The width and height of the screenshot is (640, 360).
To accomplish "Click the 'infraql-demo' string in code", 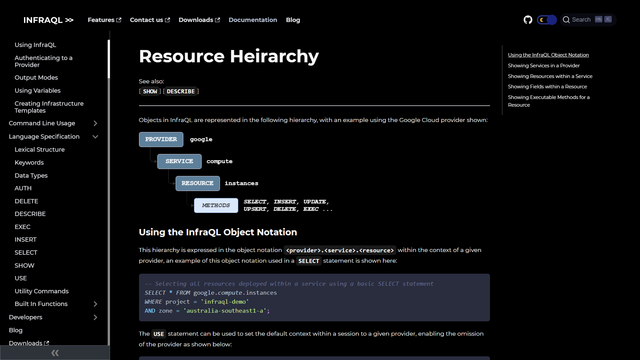I will click(224, 302).
